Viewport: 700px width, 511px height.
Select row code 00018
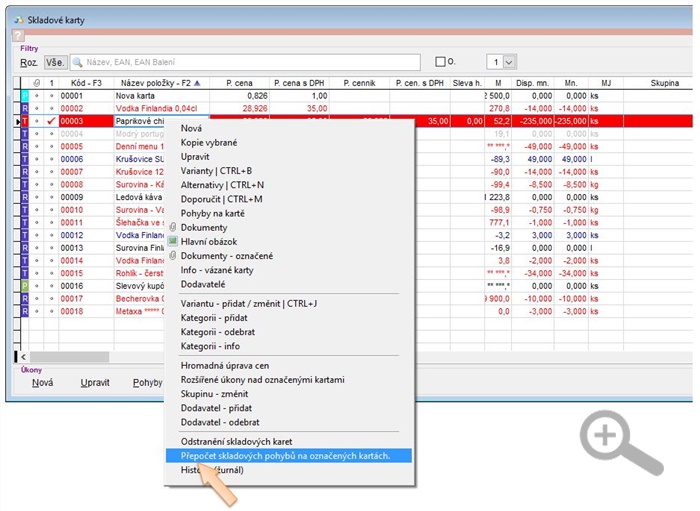[72, 312]
